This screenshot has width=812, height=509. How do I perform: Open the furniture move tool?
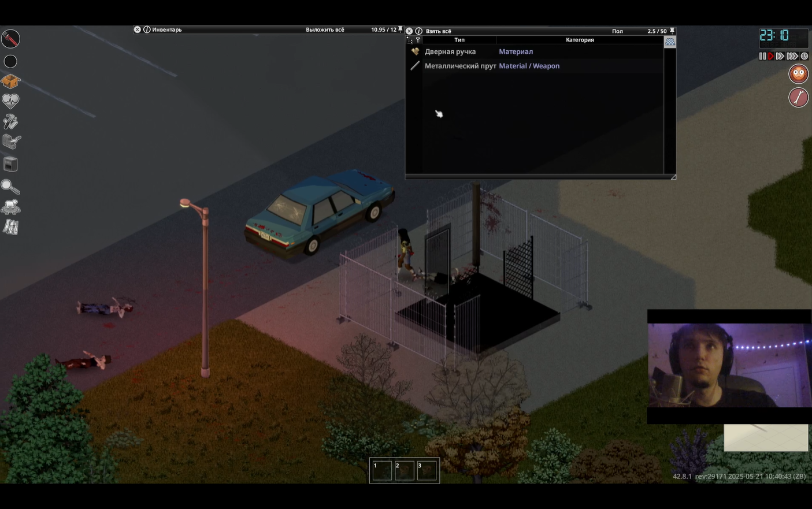(x=10, y=165)
